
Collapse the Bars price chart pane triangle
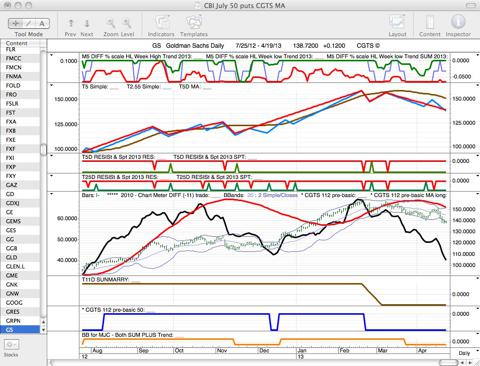(x=51, y=193)
